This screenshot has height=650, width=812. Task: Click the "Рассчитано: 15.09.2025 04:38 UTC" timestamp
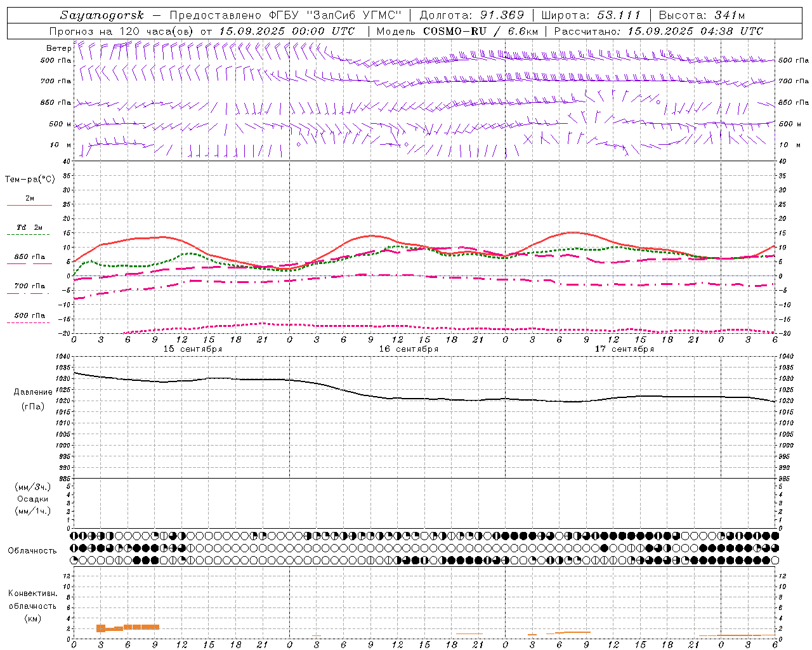coord(658,31)
